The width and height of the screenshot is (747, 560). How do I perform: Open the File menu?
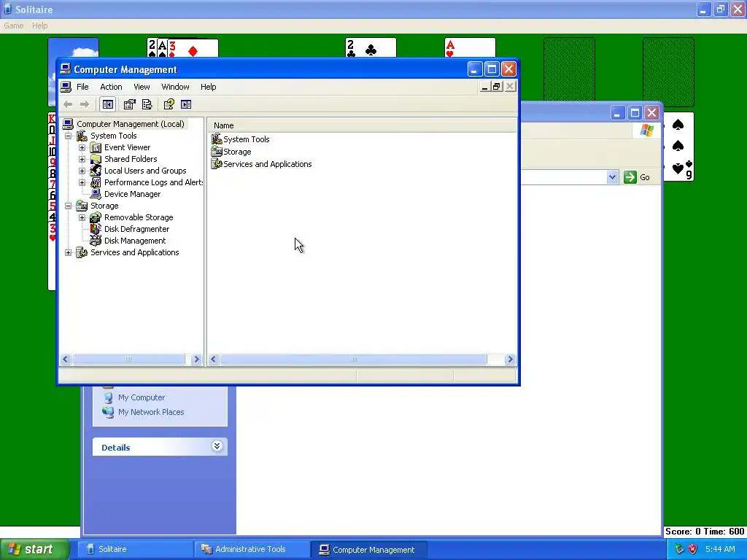point(82,87)
